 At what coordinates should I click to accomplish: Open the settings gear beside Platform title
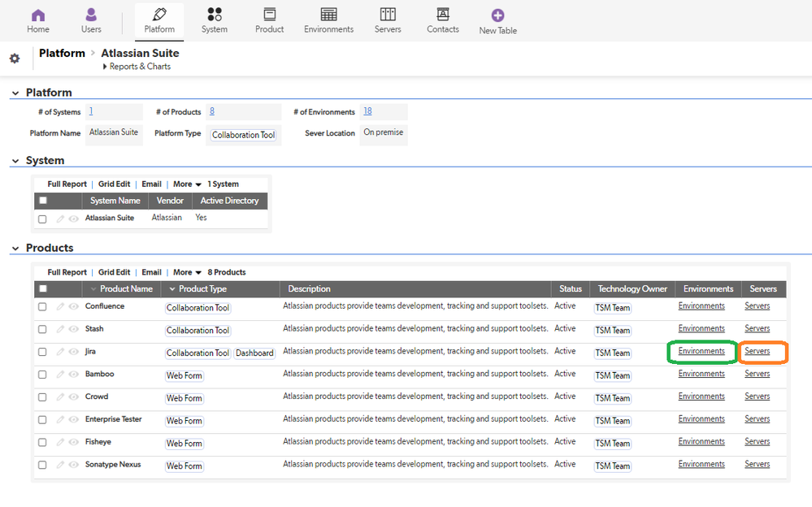pyautogui.click(x=15, y=58)
